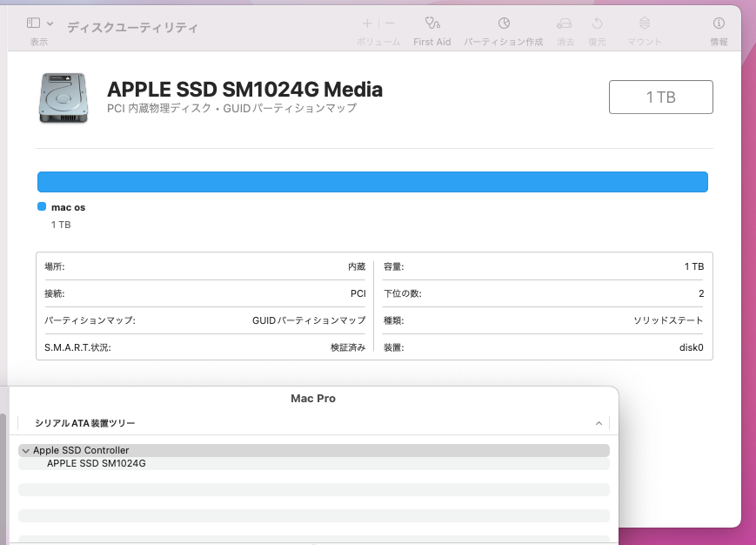This screenshot has width=756, height=545.
Task: Click the APPLE SSD hard drive icon
Action: point(64,98)
